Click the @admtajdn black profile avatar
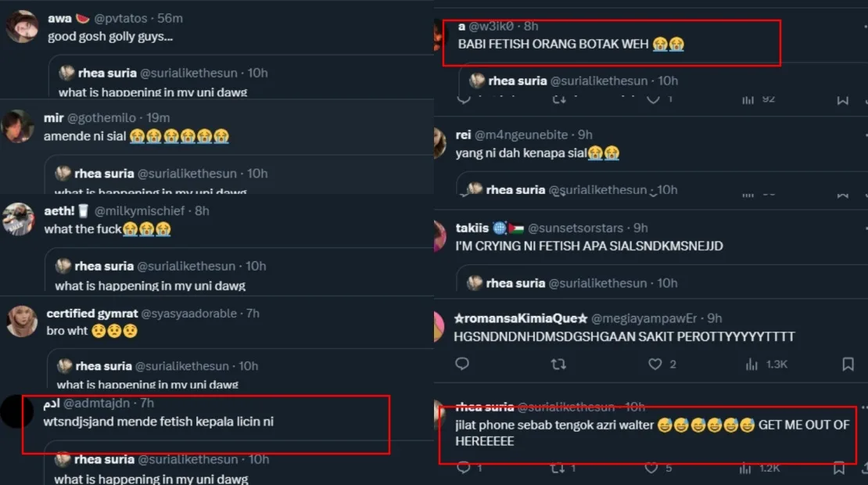Screen dimensions: 868x485 (x=17, y=411)
